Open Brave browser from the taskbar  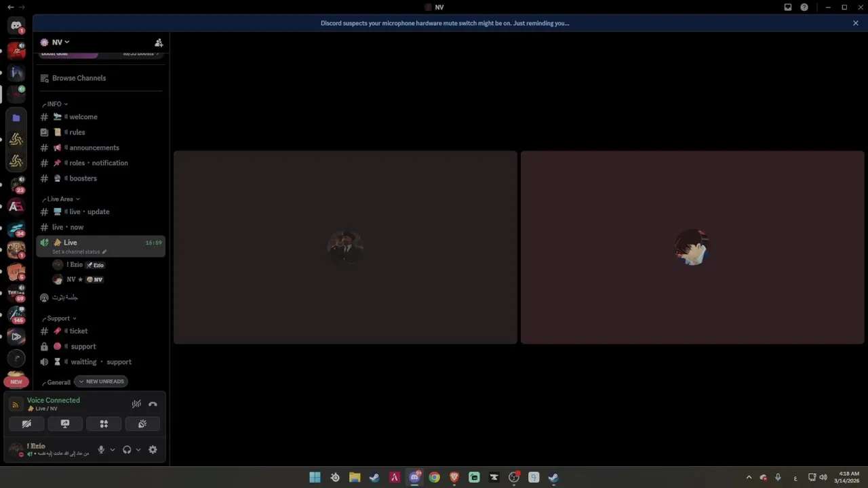pos(454,477)
